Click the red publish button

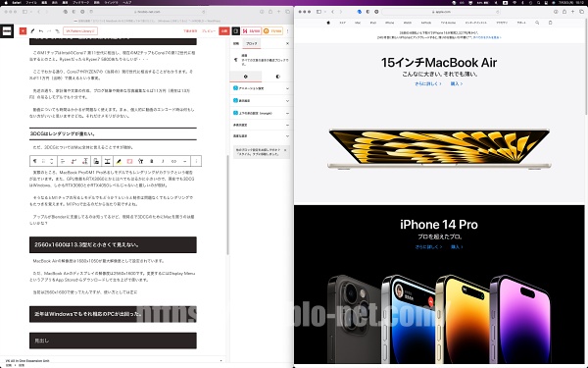coord(224,31)
